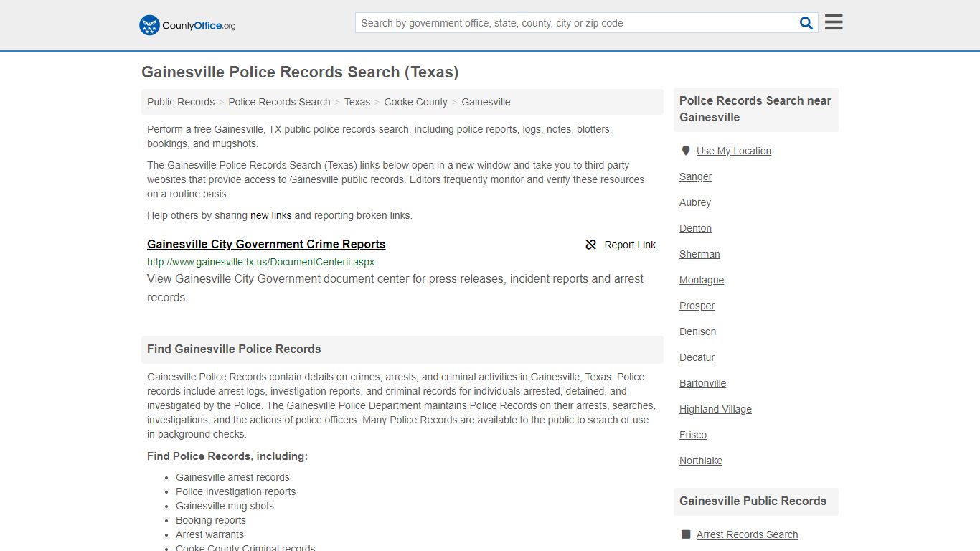Open Arrest Records Search link
Viewport: 980px width, 551px height.
click(x=747, y=534)
